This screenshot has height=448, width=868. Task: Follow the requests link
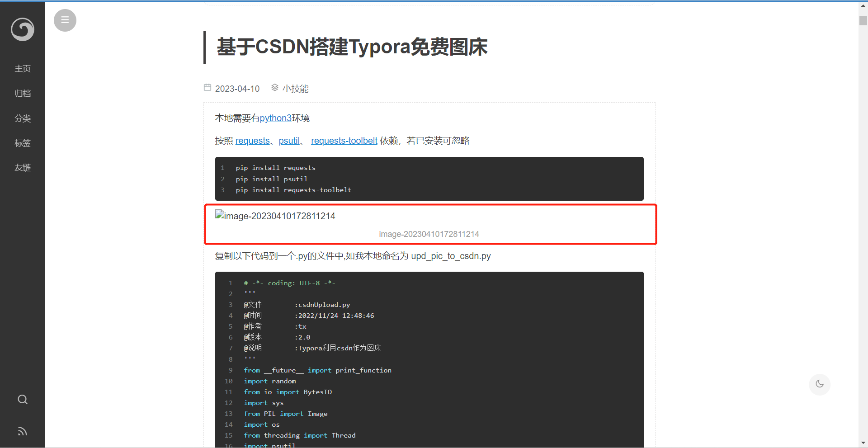[x=253, y=141]
